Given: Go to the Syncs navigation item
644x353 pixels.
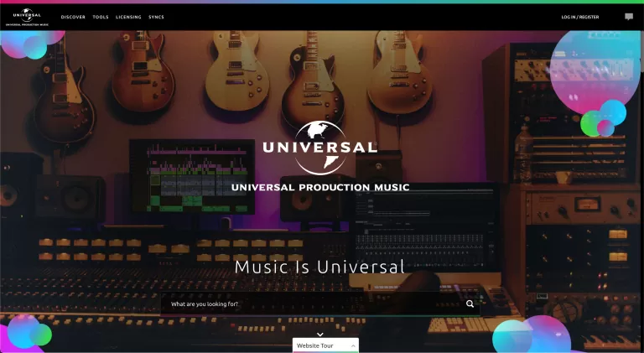Looking at the screenshot, I should coord(157,17).
